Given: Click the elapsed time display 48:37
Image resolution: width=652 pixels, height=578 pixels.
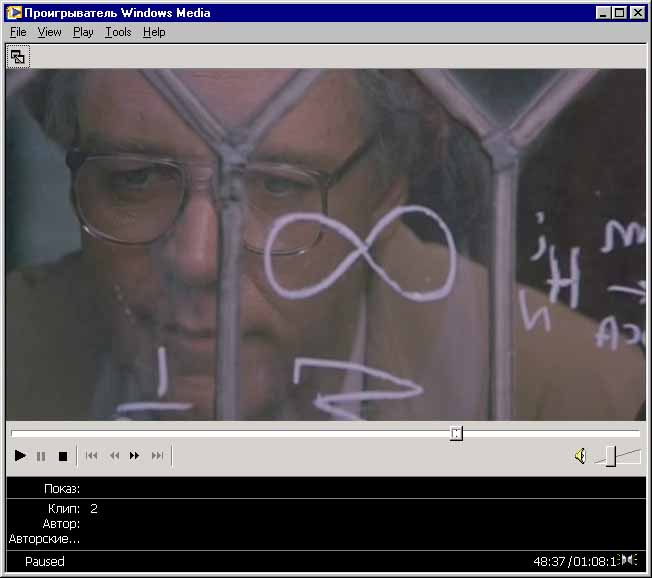Looking at the screenshot, I should 549,562.
